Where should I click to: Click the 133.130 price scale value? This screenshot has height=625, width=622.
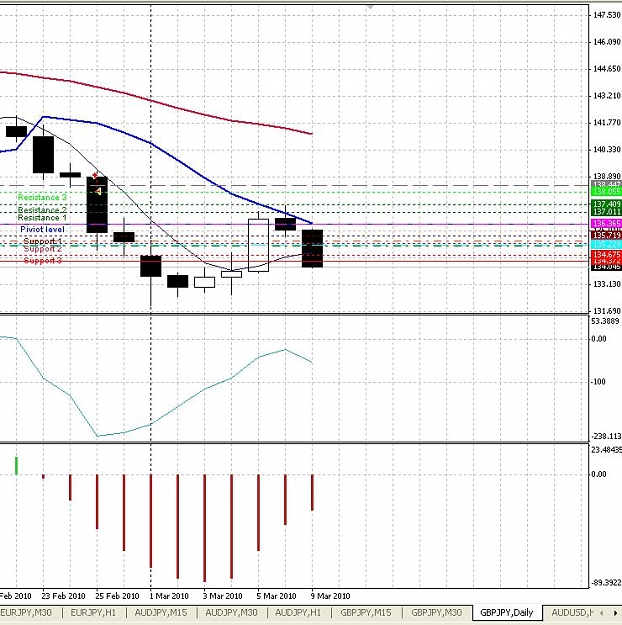pyautogui.click(x=607, y=284)
